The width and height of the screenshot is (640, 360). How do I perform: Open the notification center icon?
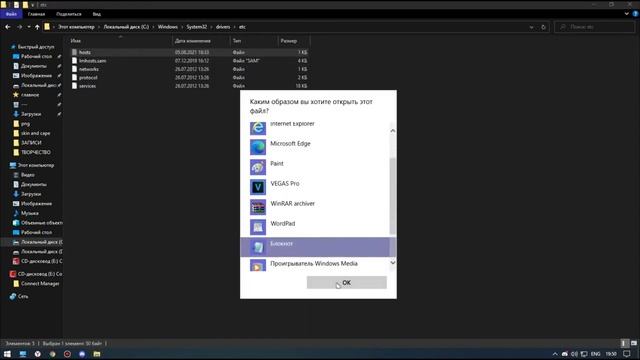627,354
